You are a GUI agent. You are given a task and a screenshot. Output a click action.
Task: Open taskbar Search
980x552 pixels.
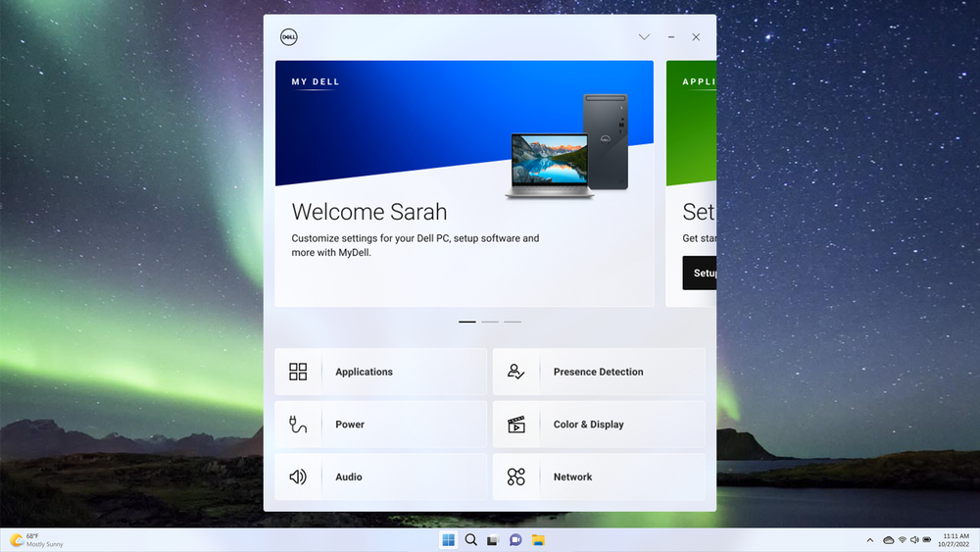470,539
